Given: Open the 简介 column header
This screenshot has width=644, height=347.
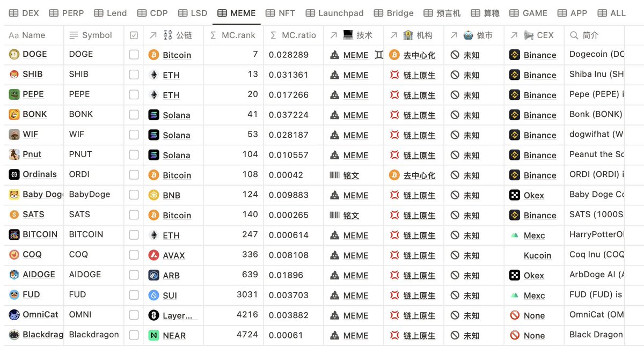Looking at the screenshot, I should click(594, 35).
